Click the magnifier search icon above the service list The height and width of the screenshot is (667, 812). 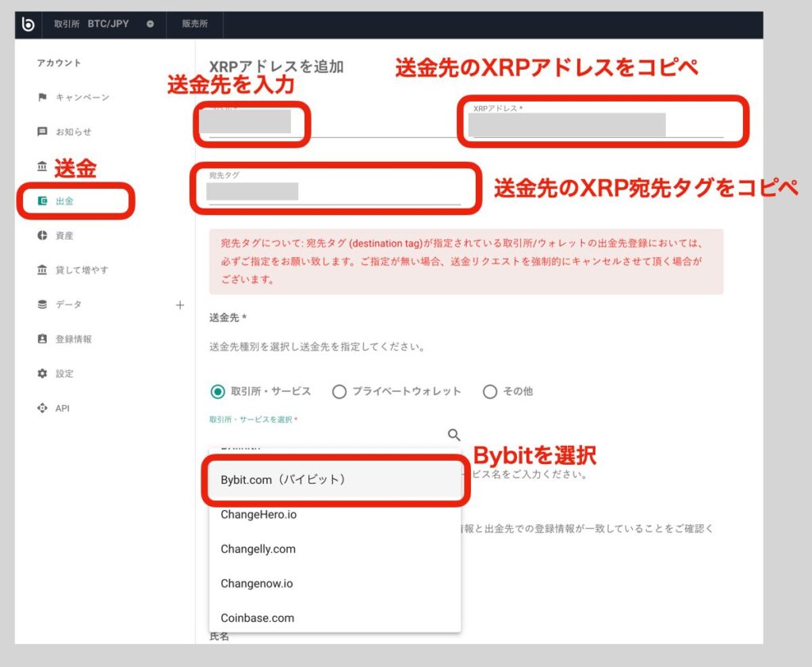(x=454, y=435)
